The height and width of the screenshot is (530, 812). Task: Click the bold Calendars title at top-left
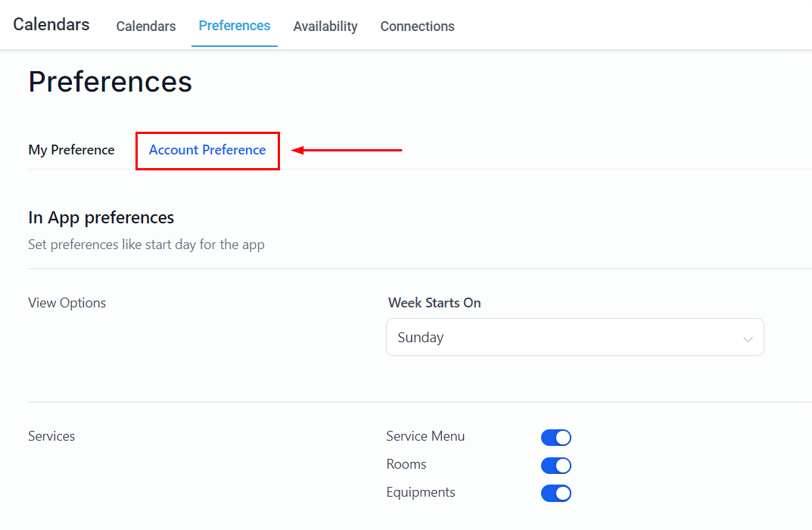tap(51, 24)
